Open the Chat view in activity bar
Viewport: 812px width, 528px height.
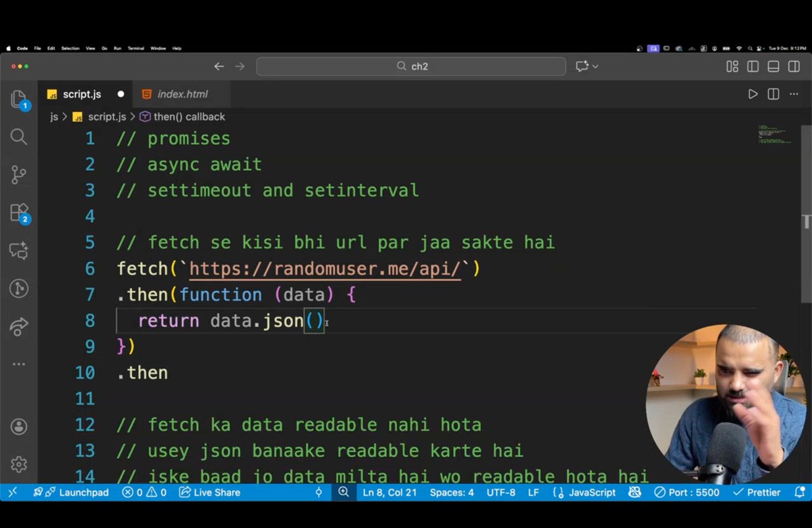point(19,250)
